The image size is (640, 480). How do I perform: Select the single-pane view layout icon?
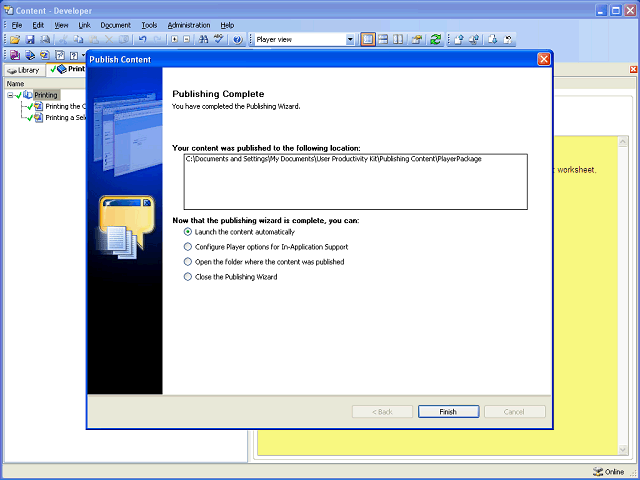point(368,40)
